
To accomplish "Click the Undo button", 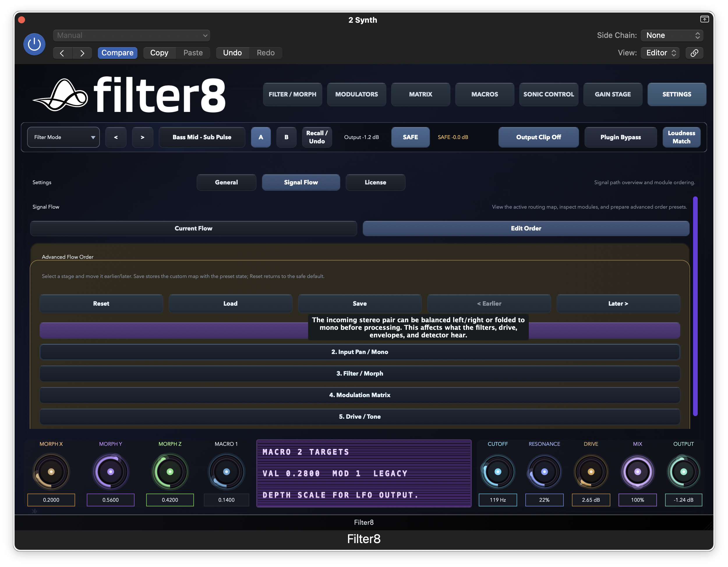I will 232,53.
